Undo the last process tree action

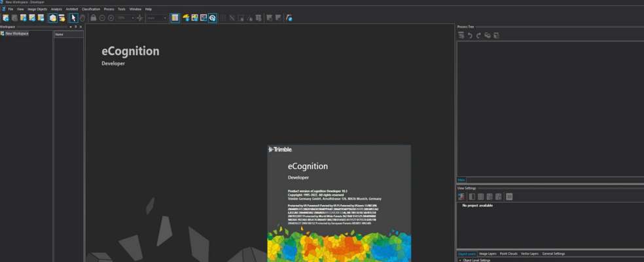pos(470,35)
